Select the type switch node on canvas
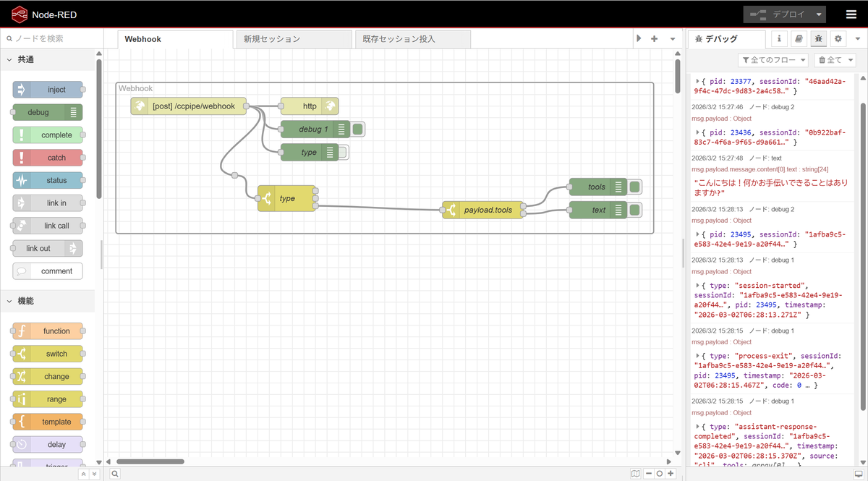868x481 pixels. point(286,198)
